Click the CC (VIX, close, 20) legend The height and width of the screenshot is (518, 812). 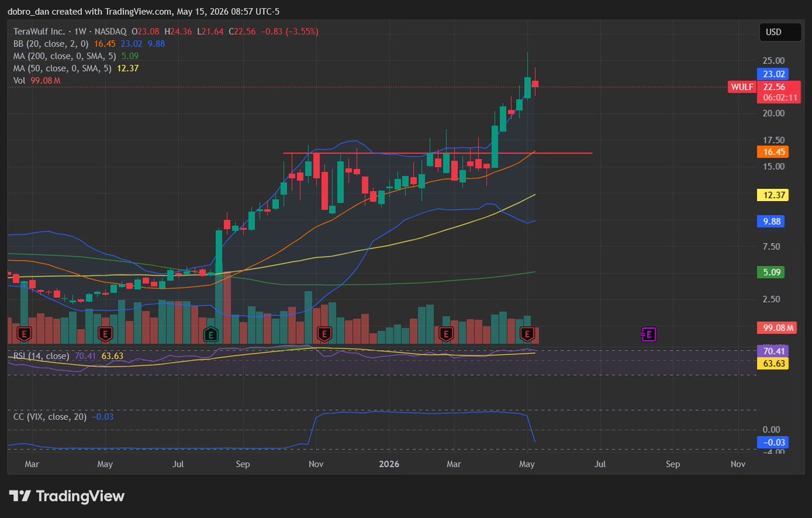pyautogui.click(x=49, y=417)
